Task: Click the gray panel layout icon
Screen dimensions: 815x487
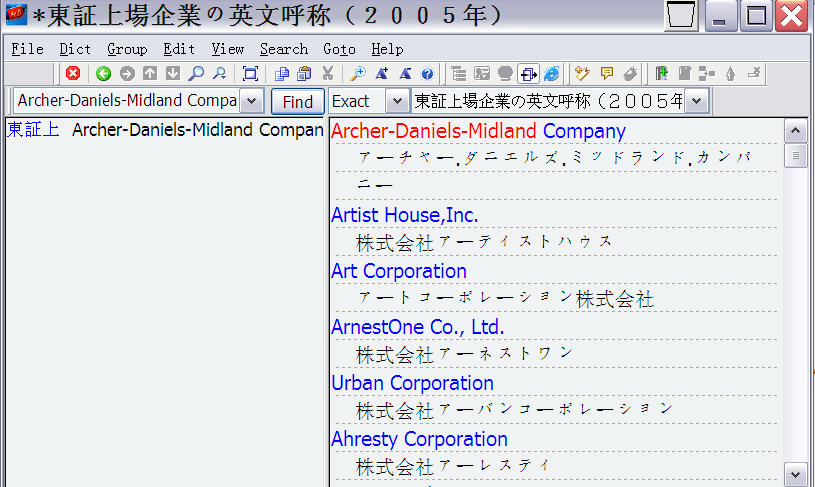Action: [482, 73]
